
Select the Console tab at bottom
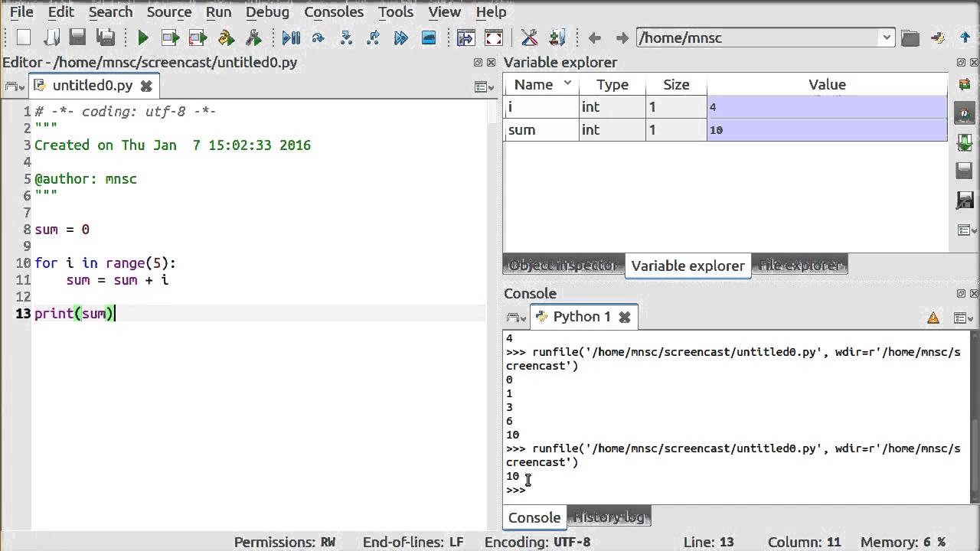534,517
